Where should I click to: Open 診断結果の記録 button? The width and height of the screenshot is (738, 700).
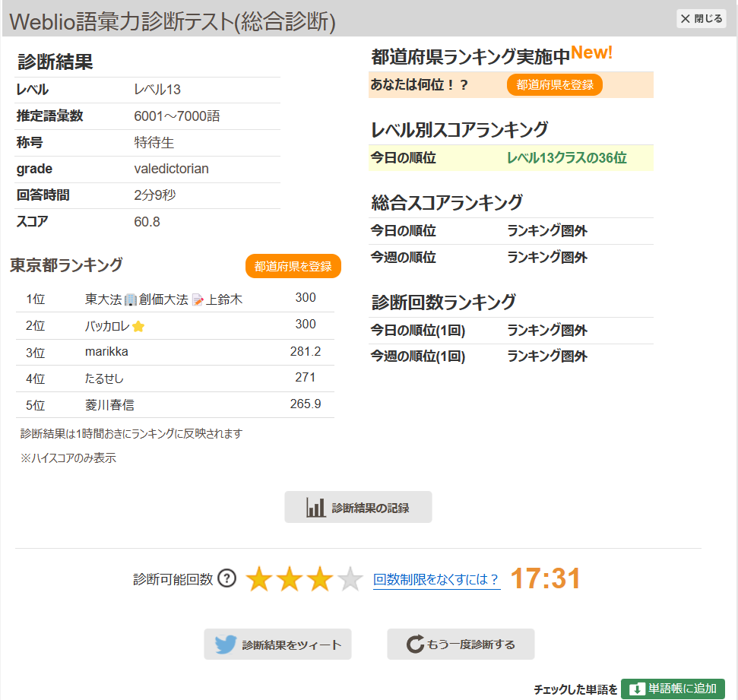pos(358,507)
